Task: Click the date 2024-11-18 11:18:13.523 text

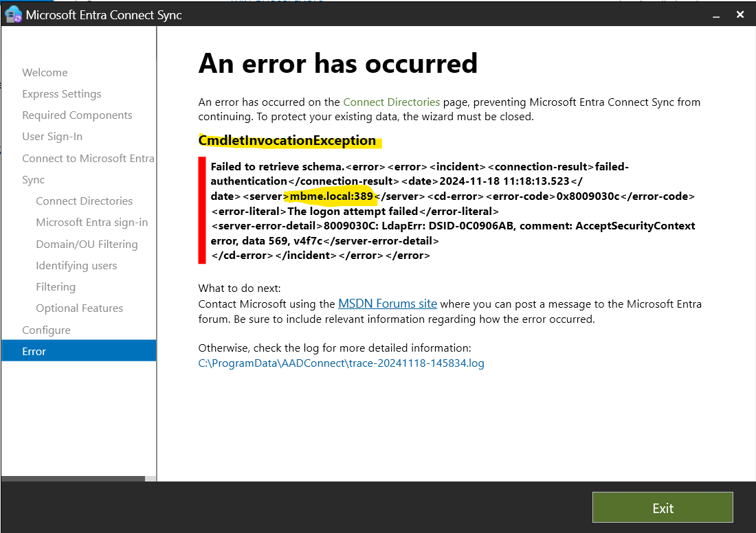Action: click(x=504, y=181)
